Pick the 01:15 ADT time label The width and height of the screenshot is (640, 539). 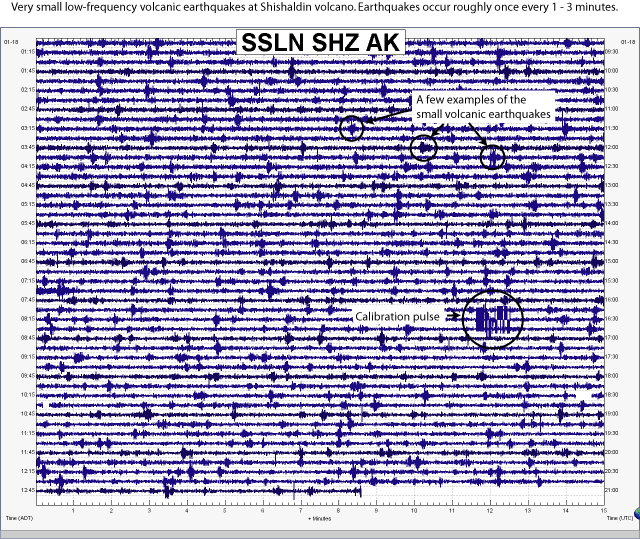click(28, 52)
